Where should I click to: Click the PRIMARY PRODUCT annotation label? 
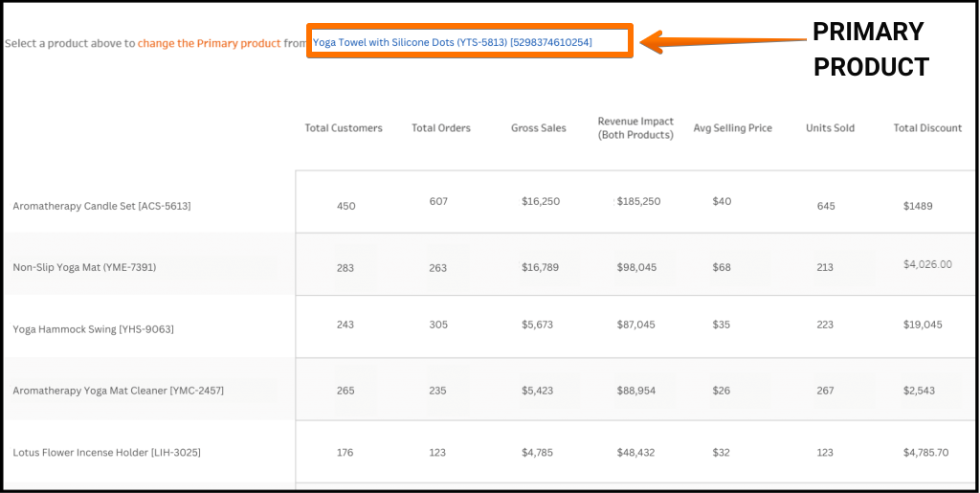coord(871,49)
